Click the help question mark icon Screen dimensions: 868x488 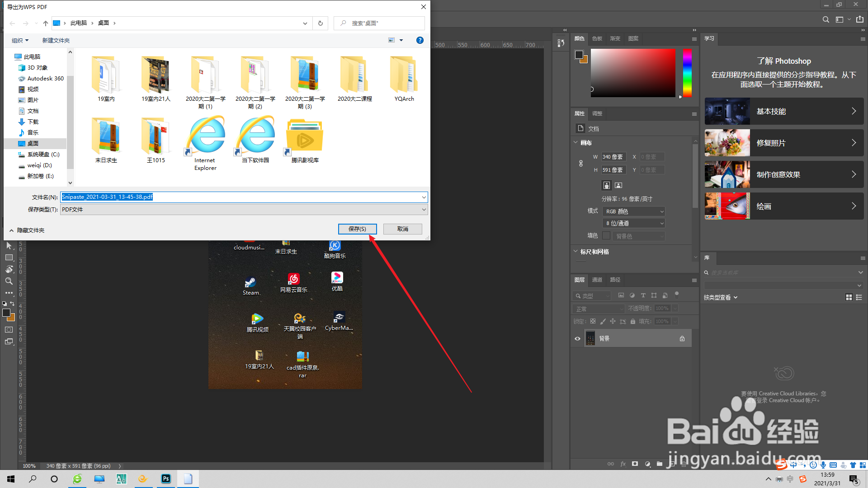click(x=420, y=40)
